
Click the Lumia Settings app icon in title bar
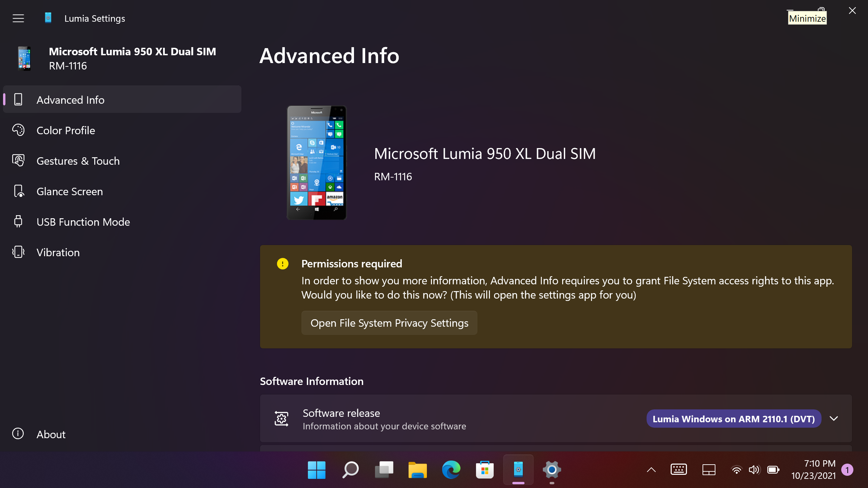coord(48,18)
